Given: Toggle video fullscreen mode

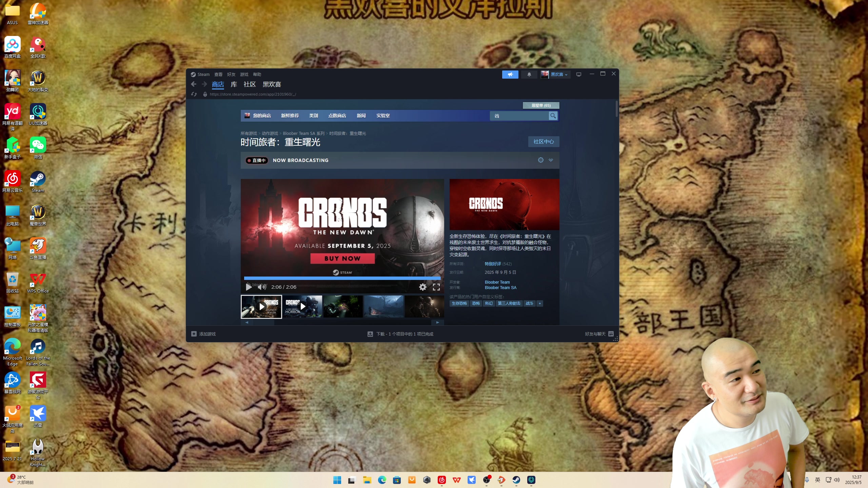Looking at the screenshot, I should 436,287.
